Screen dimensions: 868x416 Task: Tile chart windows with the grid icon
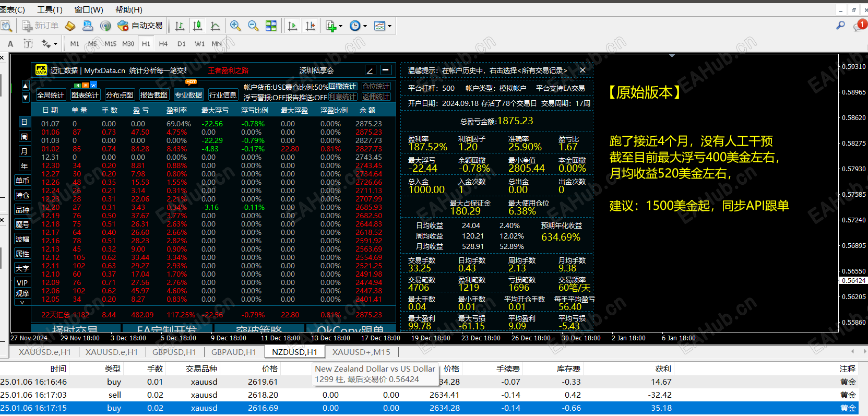pos(271,26)
